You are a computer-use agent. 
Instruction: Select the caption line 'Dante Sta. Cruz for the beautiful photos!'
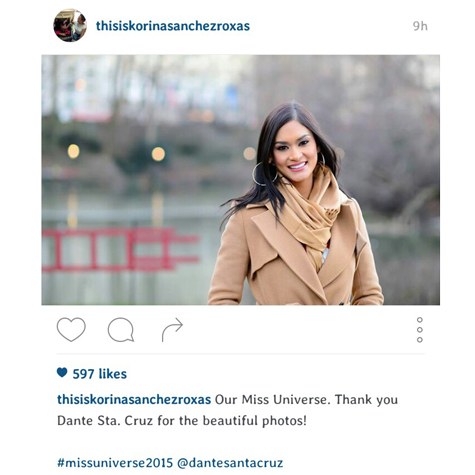[182, 421]
